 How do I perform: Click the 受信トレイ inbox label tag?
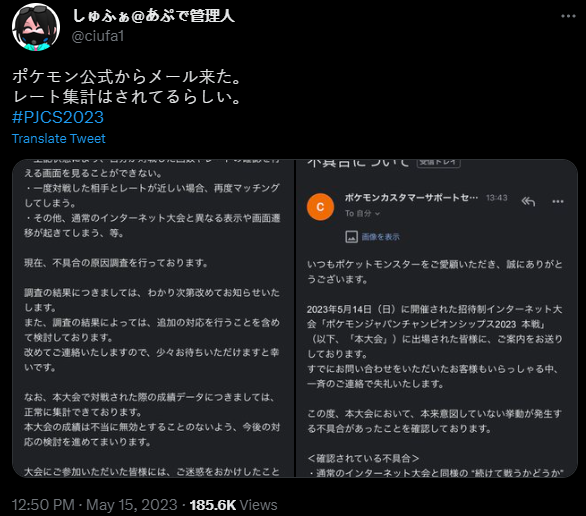tap(438, 163)
